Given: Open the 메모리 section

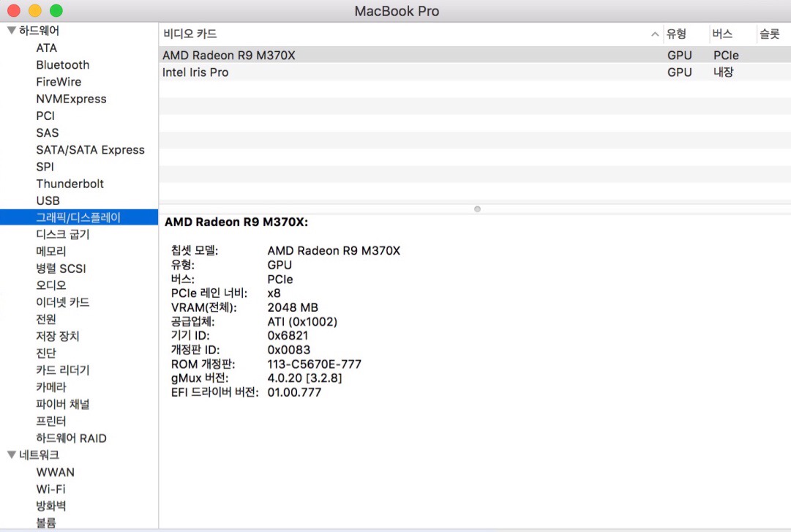Looking at the screenshot, I should coord(51,251).
